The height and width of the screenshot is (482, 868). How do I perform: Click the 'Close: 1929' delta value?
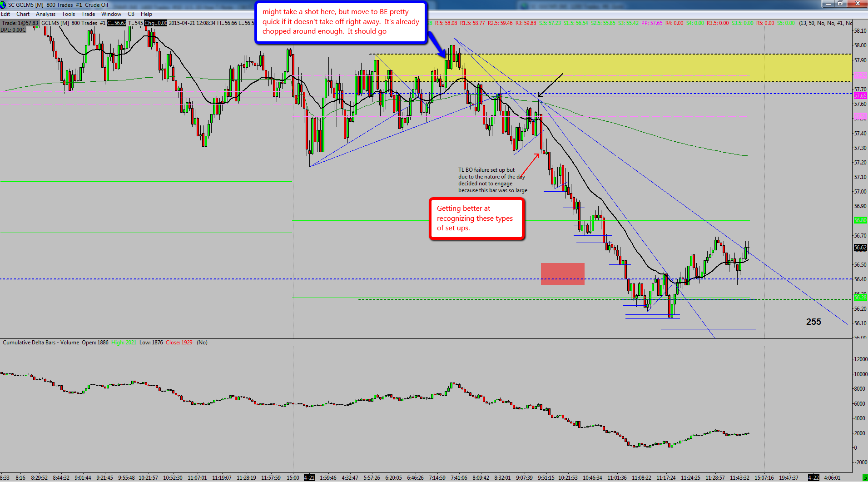[x=179, y=343]
